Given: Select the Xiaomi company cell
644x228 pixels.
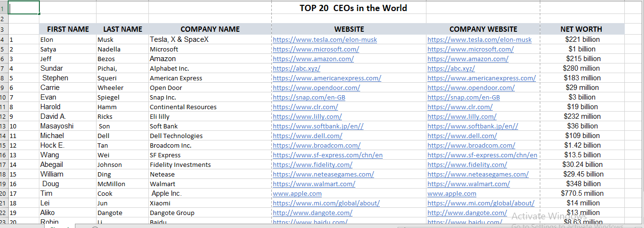Looking at the screenshot, I should point(210,203).
